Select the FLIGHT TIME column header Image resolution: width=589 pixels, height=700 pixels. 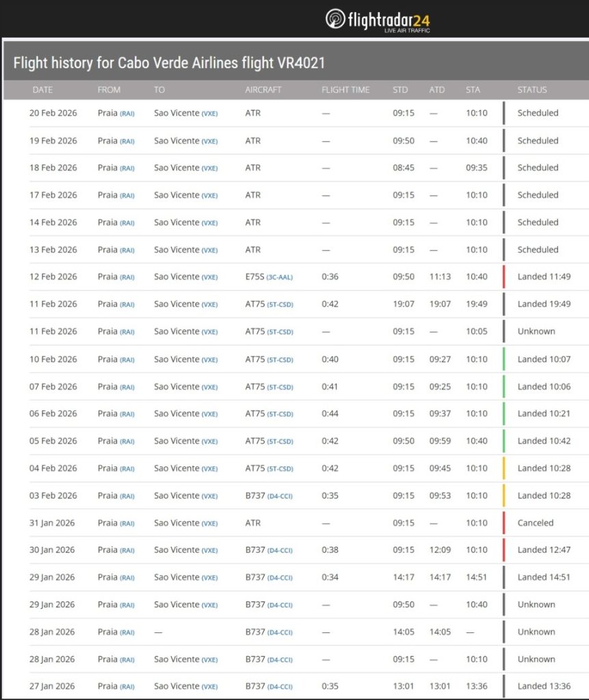(x=345, y=90)
